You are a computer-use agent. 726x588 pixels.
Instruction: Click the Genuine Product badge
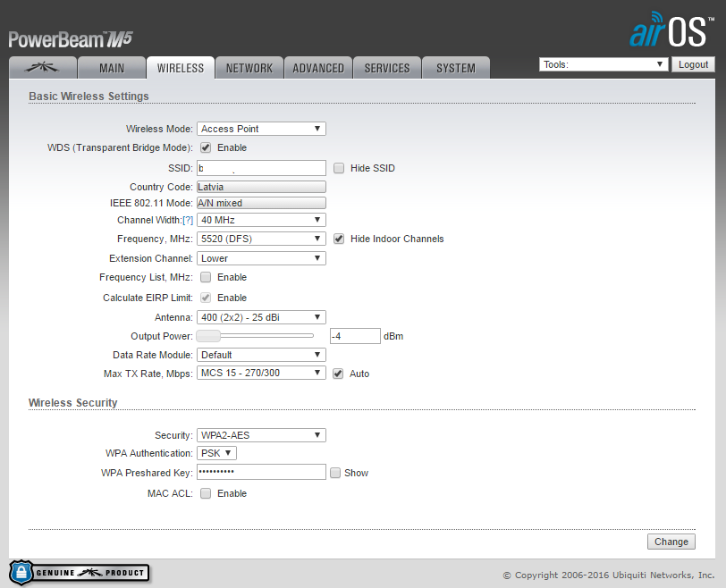tap(80, 573)
